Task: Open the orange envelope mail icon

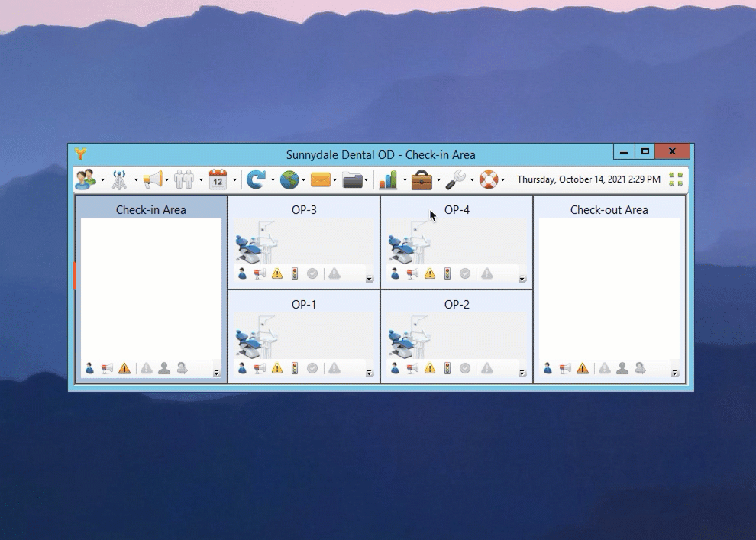Action: click(x=321, y=179)
